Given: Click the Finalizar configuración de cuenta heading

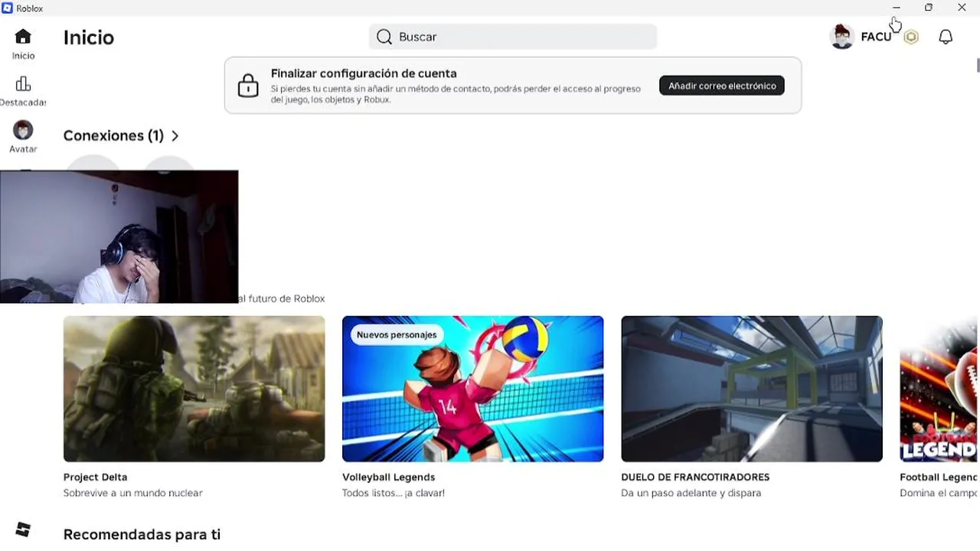Looking at the screenshot, I should pos(364,73).
